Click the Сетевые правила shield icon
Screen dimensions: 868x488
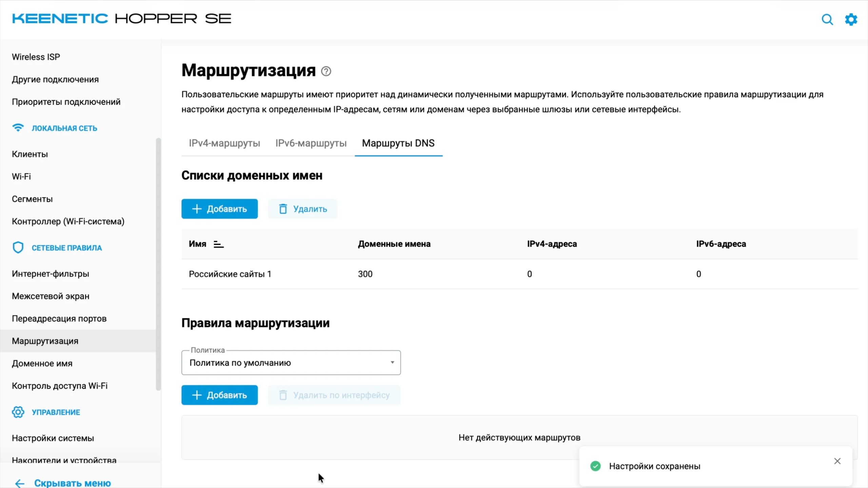18,247
